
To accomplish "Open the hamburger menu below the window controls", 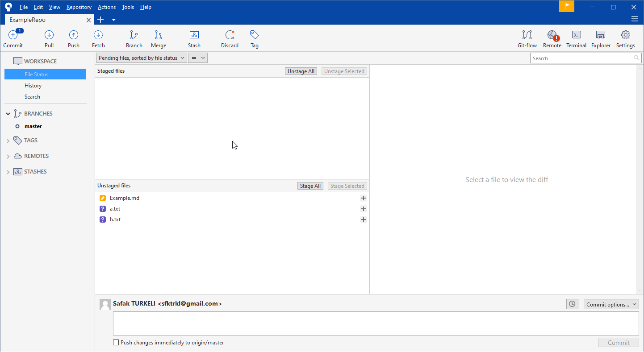I will [x=635, y=19].
